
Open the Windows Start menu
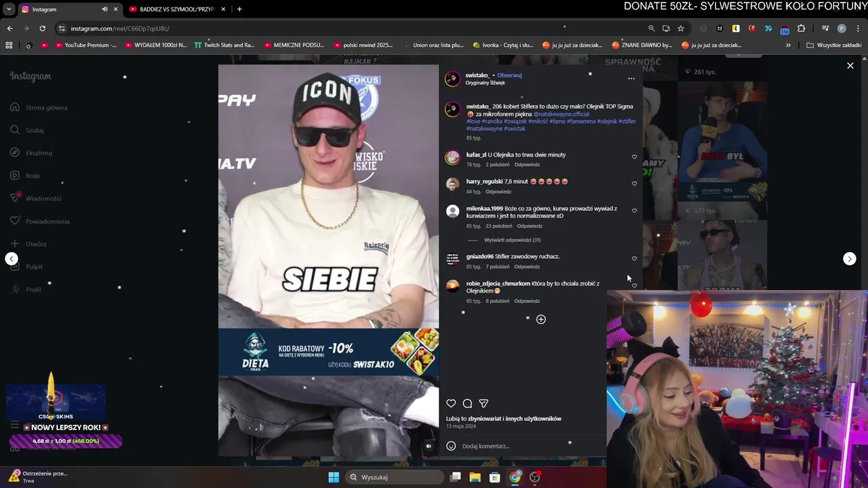[334, 477]
